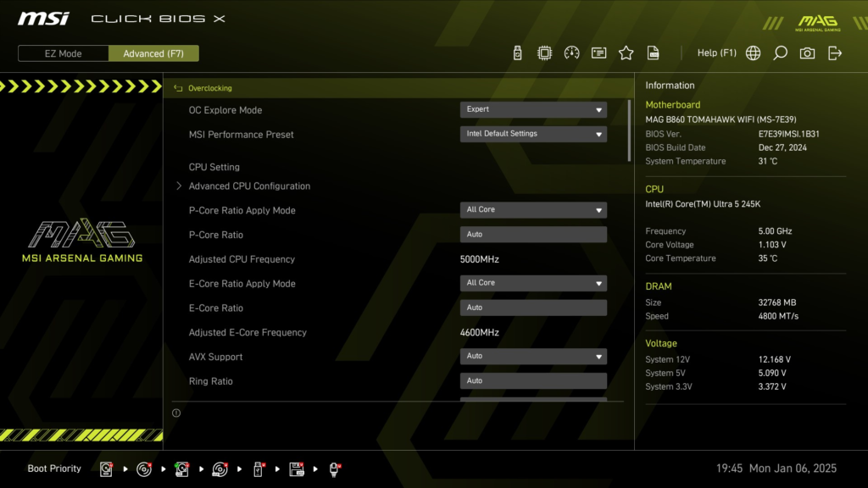Open Favorites using the star icon
Screen dimensions: 868x488
(x=626, y=53)
